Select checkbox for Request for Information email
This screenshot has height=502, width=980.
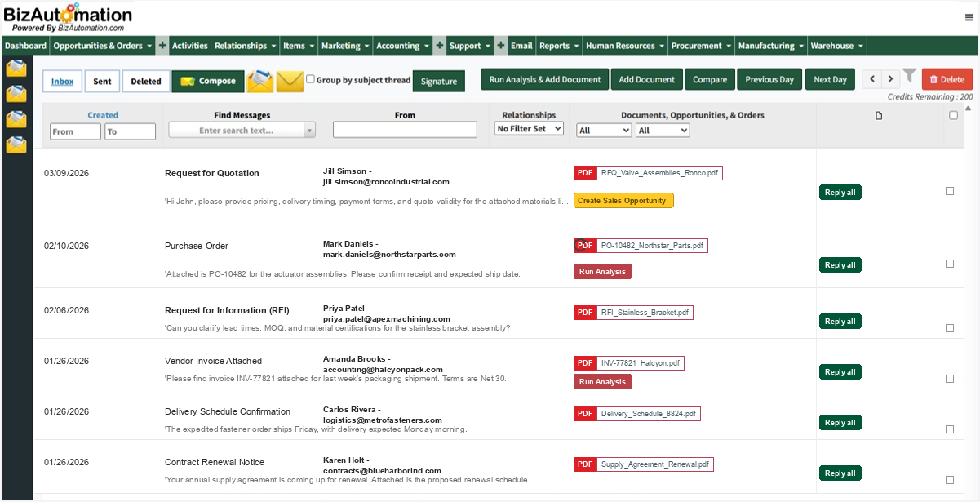click(x=949, y=328)
